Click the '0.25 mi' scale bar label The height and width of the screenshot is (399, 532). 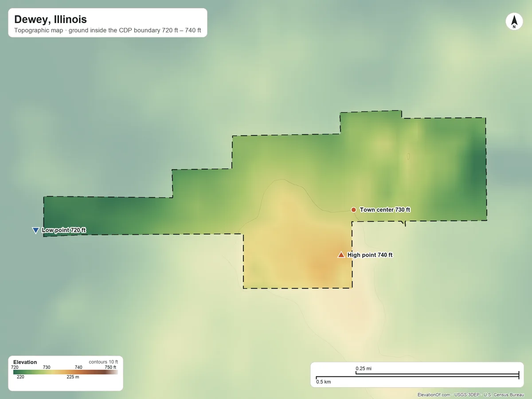tap(364, 369)
